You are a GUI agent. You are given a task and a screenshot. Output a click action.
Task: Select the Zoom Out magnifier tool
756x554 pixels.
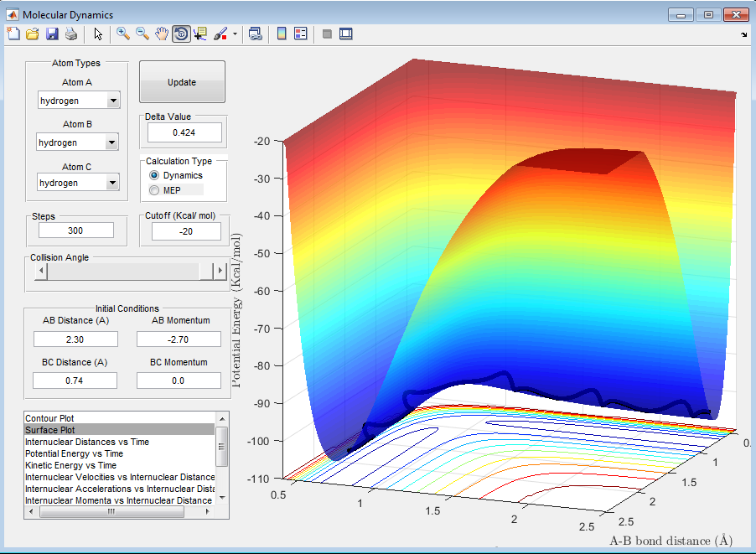point(142,34)
